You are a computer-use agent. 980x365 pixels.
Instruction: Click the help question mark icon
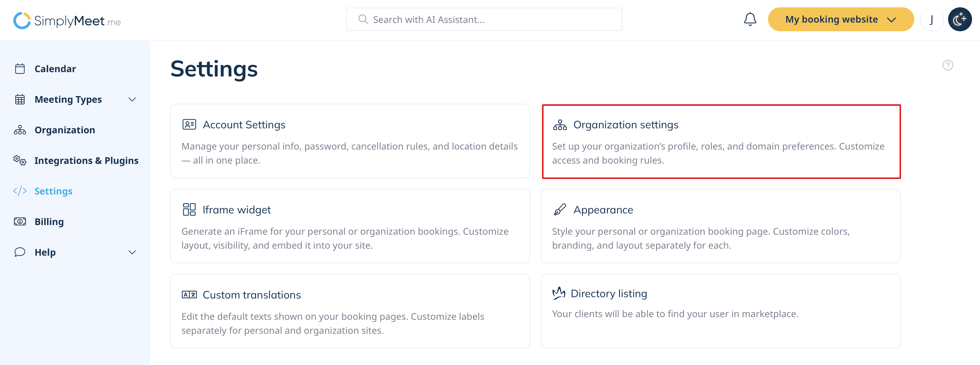point(947,65)
